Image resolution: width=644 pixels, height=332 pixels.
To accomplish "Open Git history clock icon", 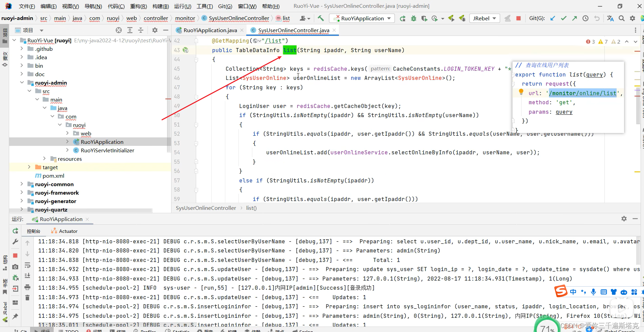I will (585, 18).
